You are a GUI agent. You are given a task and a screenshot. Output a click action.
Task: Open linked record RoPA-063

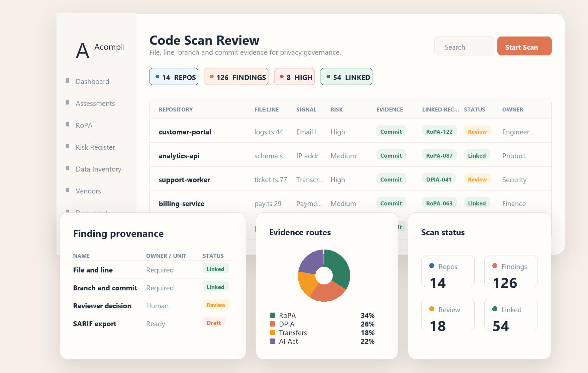point(439,203)
